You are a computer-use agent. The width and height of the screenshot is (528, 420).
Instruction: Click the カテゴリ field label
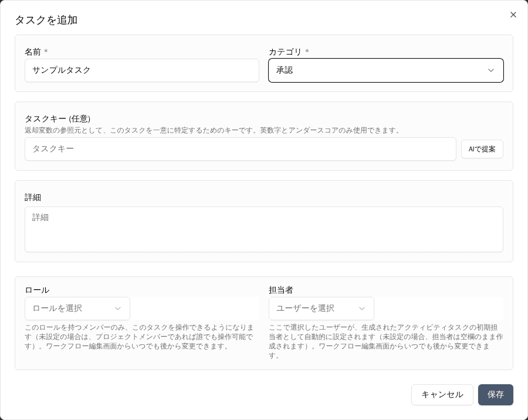point(285,52)
